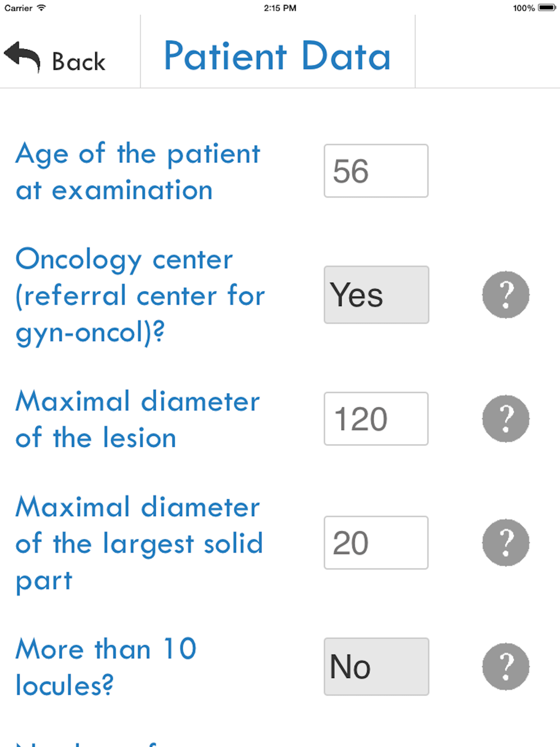Toggle the Oncology center Yes selector
This screenshot has height=747, width=560.
pos(376,295)
